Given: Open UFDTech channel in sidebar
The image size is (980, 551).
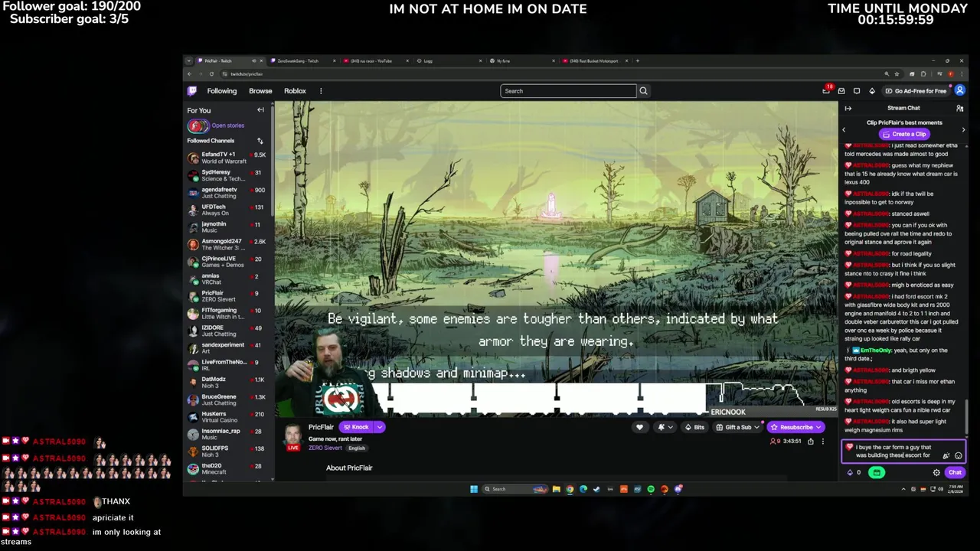Looking at the screenshot, I should pos(227,210).
